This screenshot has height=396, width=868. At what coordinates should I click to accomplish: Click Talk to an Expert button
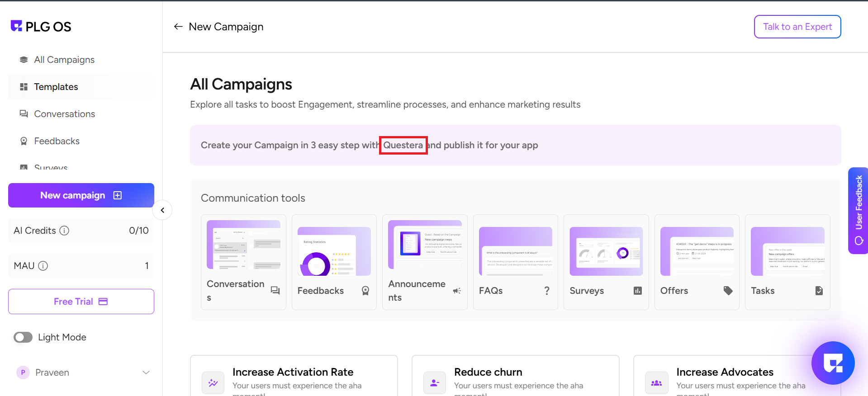pos(797,27)
